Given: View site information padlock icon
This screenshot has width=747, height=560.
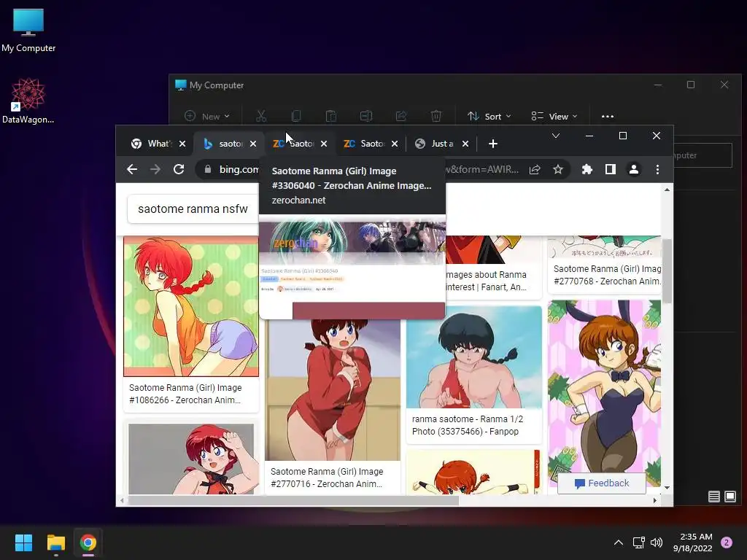Looking at the screenshot, I should 208,169.
